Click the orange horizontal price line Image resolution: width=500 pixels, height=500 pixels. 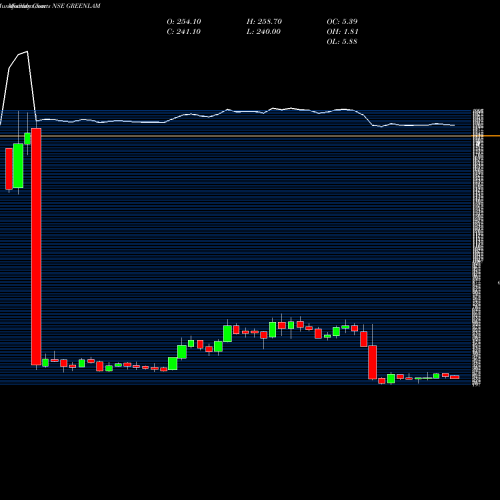tap(250, 136)
